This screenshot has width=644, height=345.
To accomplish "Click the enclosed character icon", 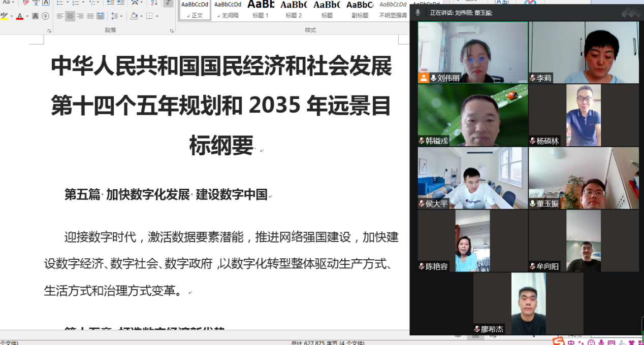I will (46, 16).
